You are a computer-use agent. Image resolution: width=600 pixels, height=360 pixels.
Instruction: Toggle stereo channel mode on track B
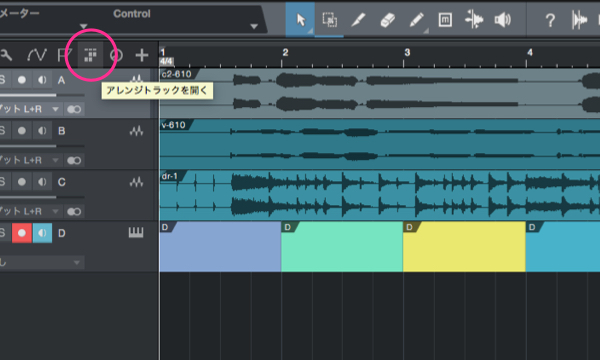pos(74,160)
